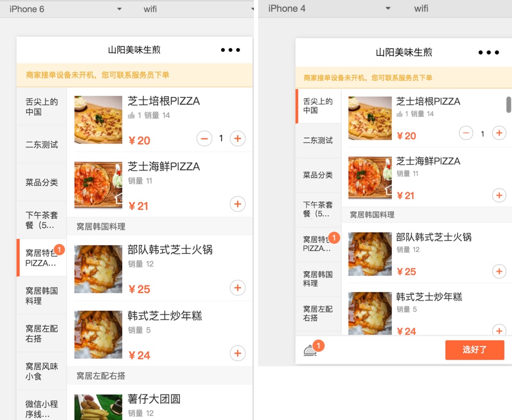Select 下午茶套餐 category in iPhone 4 sidebar
The image size is (512, 420).
point(318,209)
